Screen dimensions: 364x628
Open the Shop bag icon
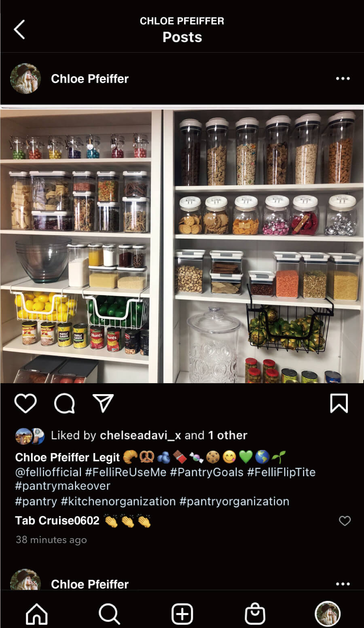pyautogui.click(x=255, y=614)
